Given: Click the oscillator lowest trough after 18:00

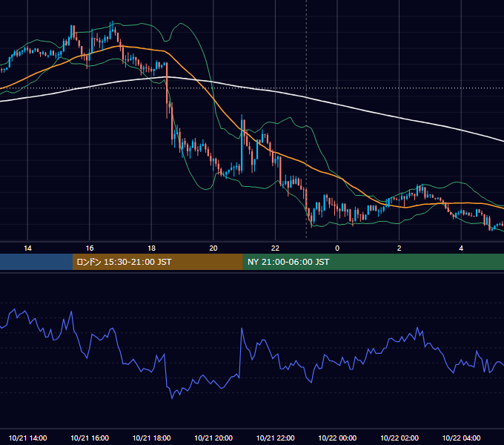Looking at the screenshot, I should tap(172, 398).
